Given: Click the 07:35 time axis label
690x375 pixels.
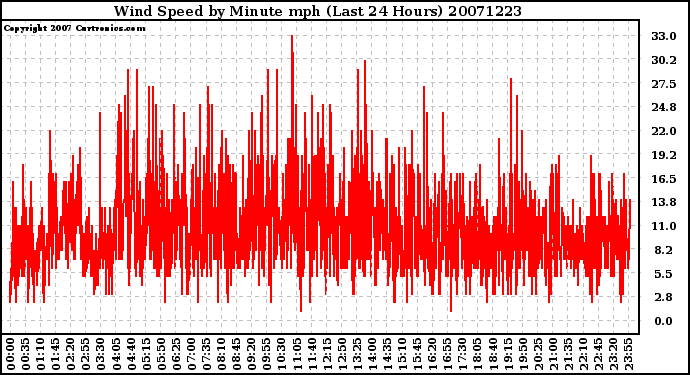Looking at the screenshot, I should pos(206,354).
